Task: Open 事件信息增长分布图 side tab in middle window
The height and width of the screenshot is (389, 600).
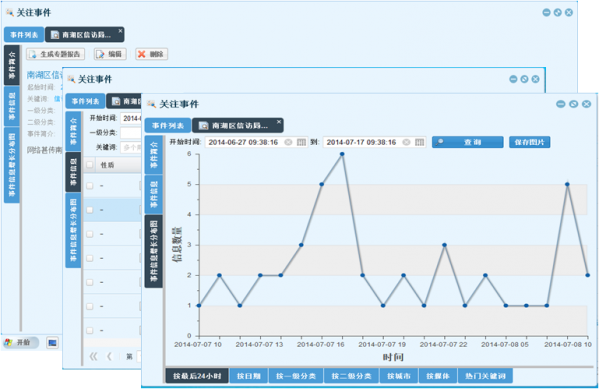Action: [x=73, y=230]
